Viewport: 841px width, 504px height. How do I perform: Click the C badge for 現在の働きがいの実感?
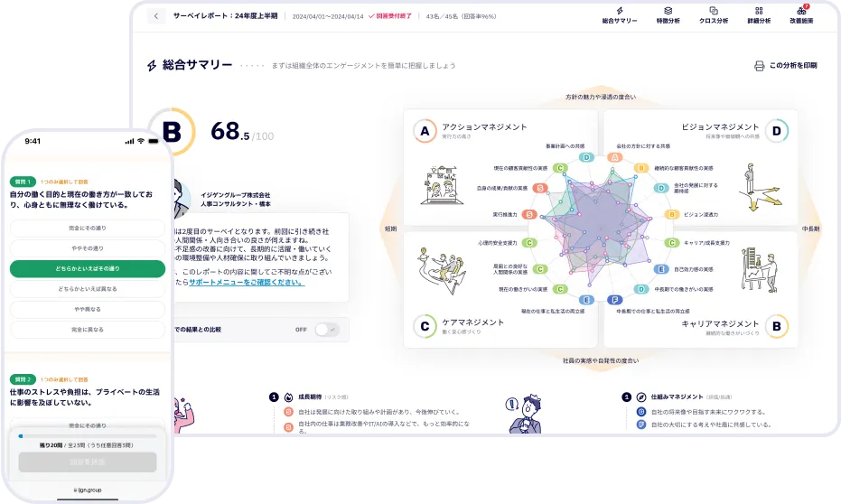tap(560, 289)
